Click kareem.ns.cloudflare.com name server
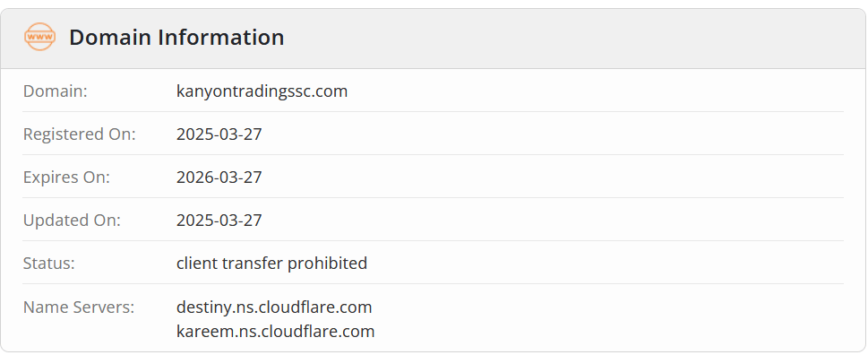Screen dimensions: 868x355 point(276,331)
